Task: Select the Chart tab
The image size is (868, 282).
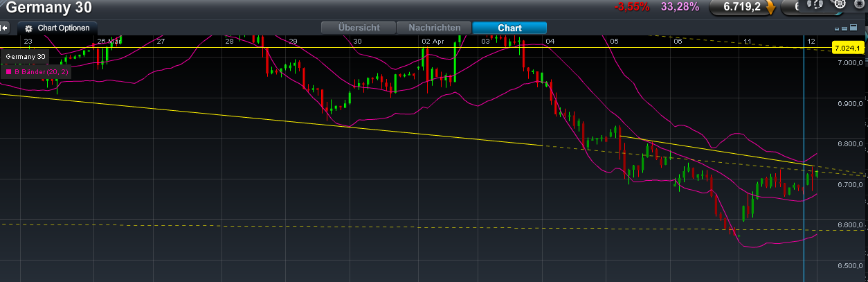Action: (x=509, y=28)
